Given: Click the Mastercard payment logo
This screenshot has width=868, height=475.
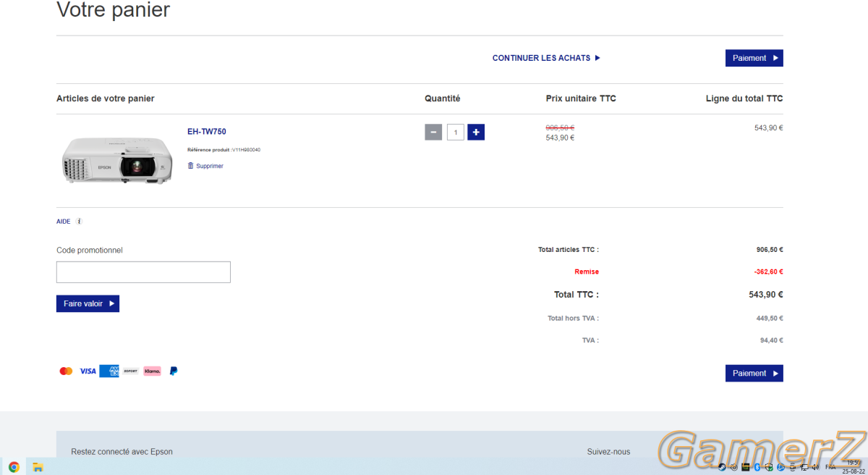Looking at the screenshot, I should pos(66,371).
